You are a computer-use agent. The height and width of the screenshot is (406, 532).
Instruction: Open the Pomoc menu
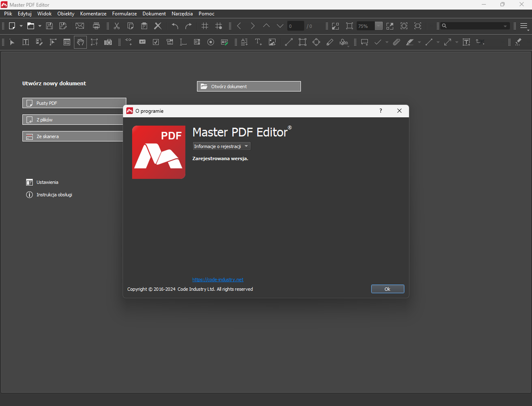tap(206, 14)
